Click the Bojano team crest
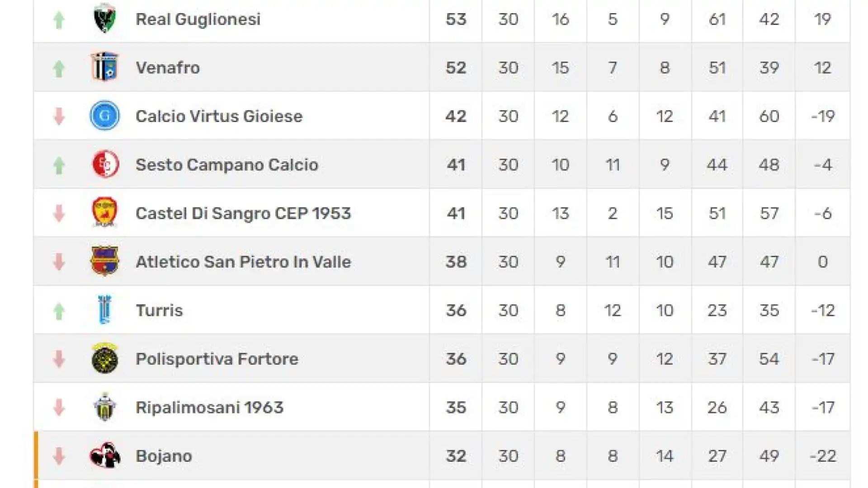Screen dimensions: 868x488 pyautogui.click(x=104, y=455)
